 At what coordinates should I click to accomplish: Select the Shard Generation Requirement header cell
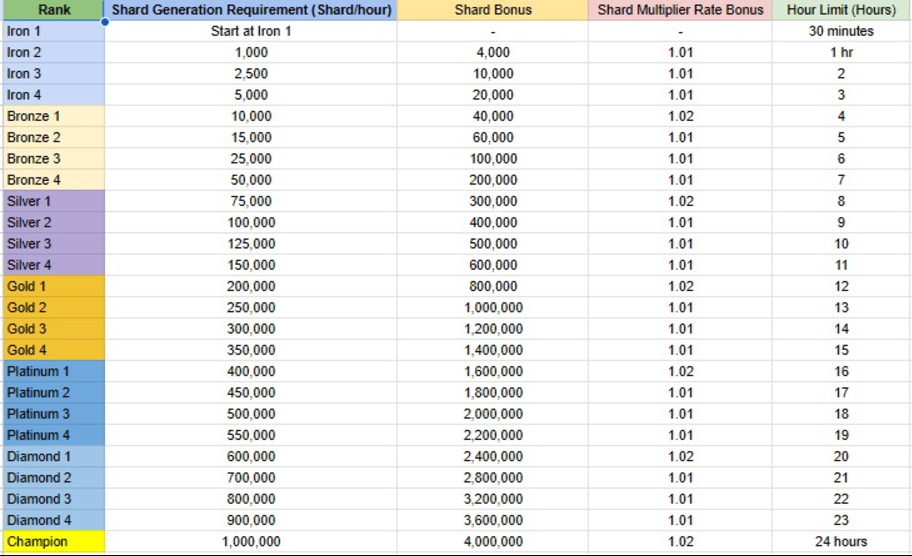[251, 10]
